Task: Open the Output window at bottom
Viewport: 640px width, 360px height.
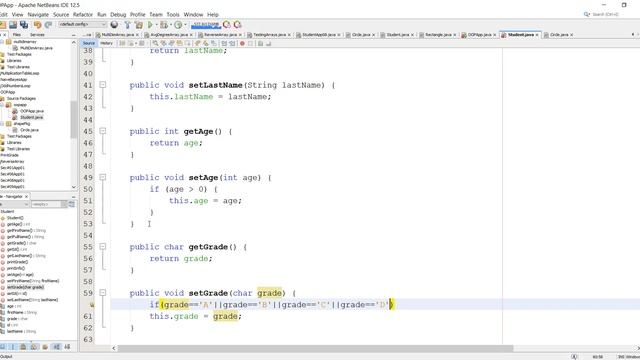Action: pyautogui.click(x=6, y=357)
